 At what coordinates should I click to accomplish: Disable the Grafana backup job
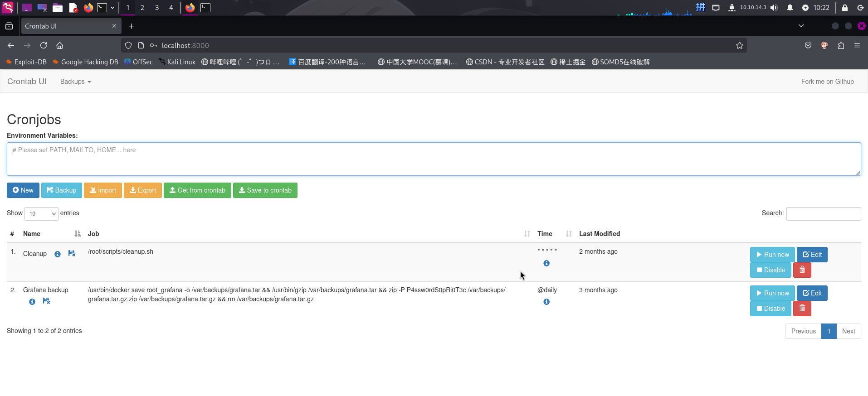pyautogui.click(x=770, y=309)
